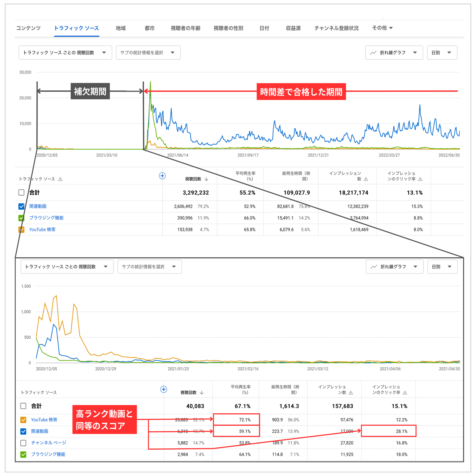Click the line chart icon in lower 折れ線グラフ selector

coord(374,267)
